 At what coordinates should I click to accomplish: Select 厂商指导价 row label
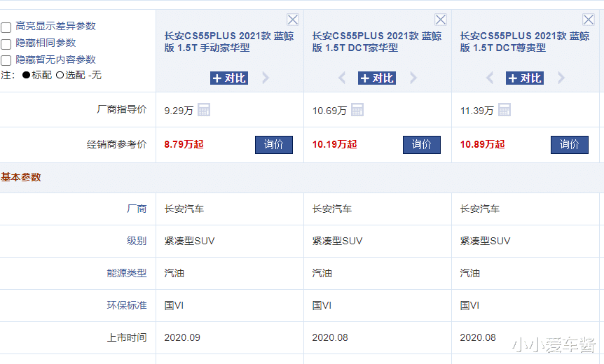[x=122, y=109]
